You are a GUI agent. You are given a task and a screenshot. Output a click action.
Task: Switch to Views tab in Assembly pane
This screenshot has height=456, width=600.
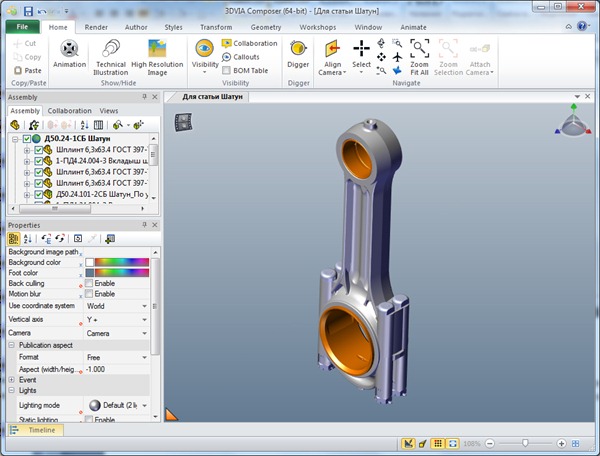(x=109, y=111)
